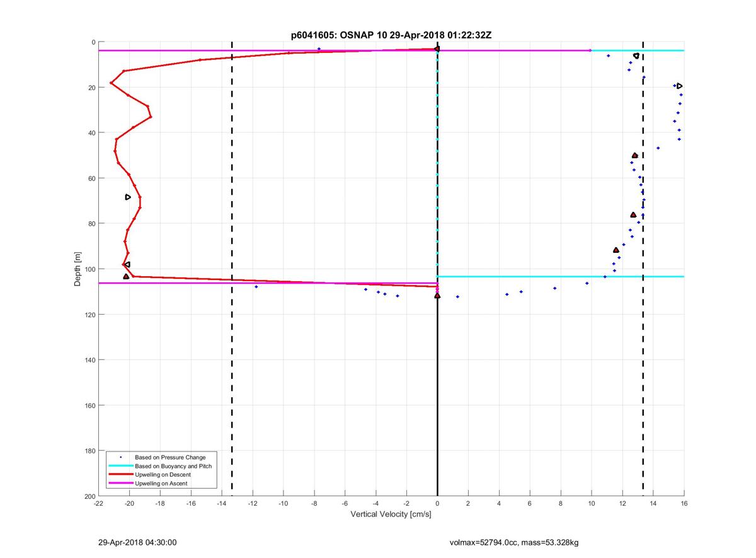Select red triangle marker at -20 cm/s near 103 m
Viewport: 756px width, 558px height.
[126, 276]
